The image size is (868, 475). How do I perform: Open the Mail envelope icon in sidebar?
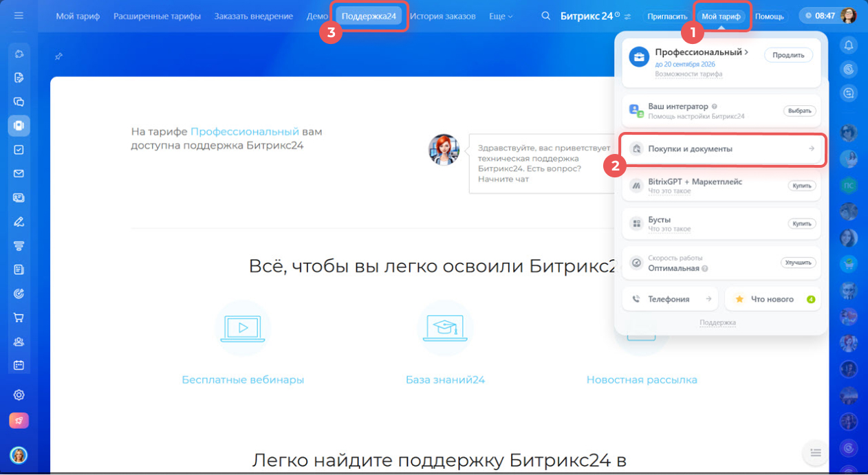pos(19,173)
